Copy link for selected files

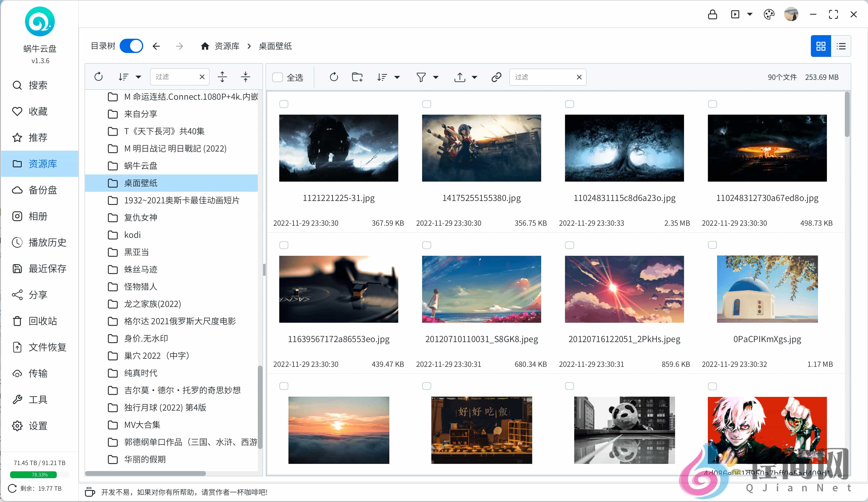click(496, 77)
